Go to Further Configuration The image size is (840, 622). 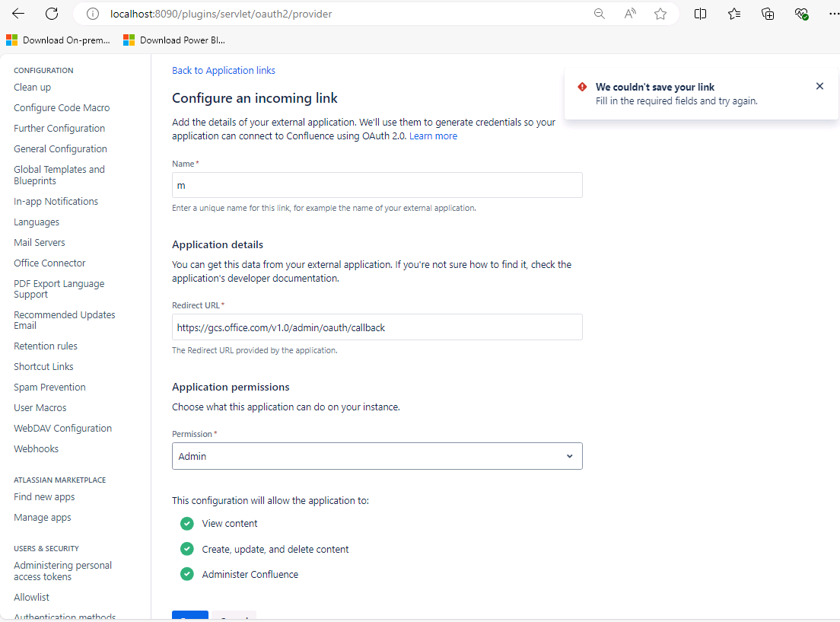coord(59,128)
